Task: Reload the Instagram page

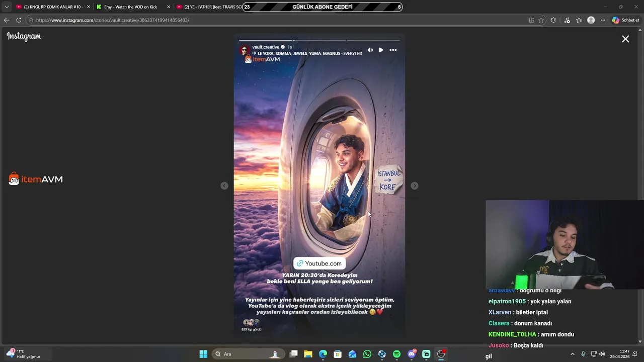Action: click(19, 20)
